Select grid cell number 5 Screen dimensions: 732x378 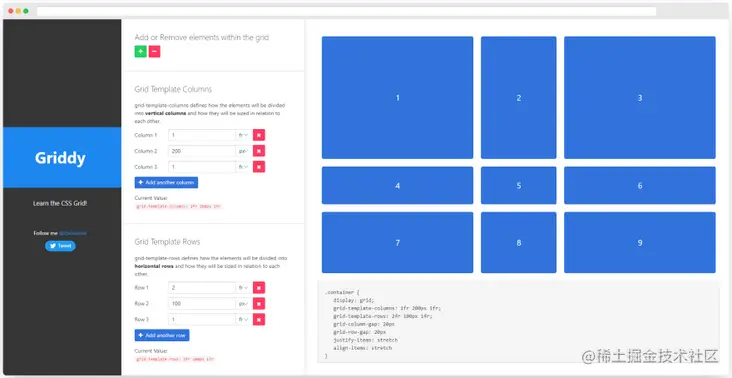[x=519, y=186]
